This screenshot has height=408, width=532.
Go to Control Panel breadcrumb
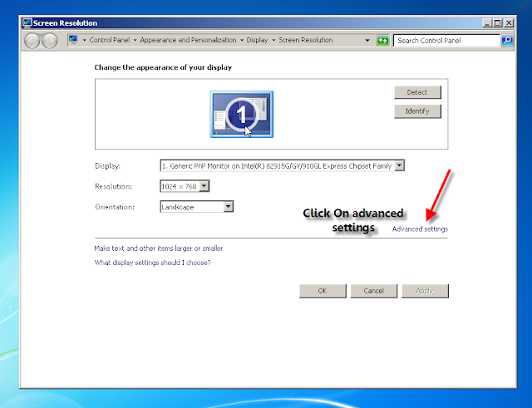pyautogui.click(x=109, y=40)
